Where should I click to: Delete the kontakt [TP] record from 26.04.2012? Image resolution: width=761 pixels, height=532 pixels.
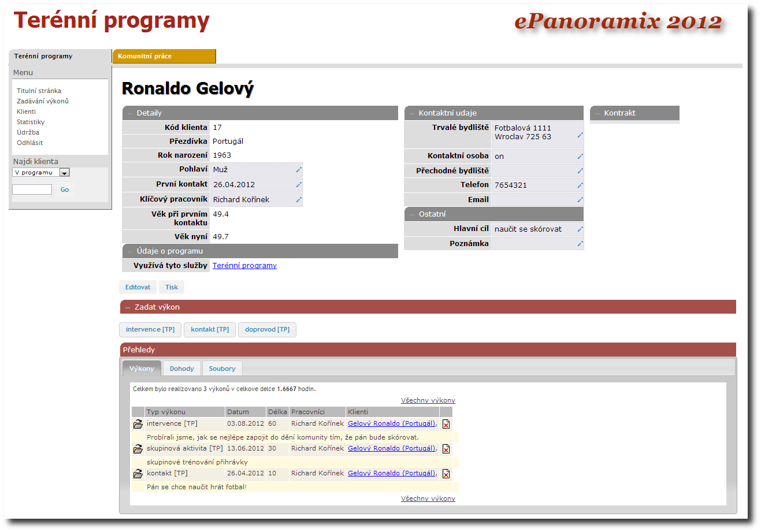[446, 474]
